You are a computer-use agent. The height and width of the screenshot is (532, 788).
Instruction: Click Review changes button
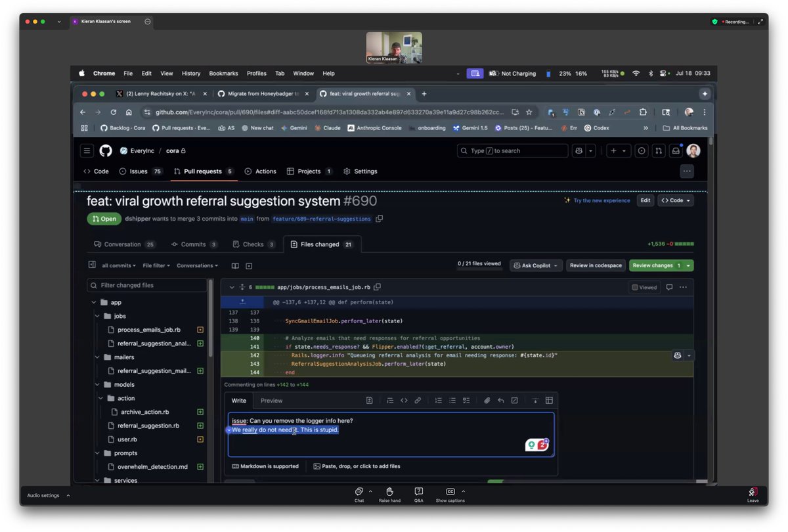tap(661, 265)
